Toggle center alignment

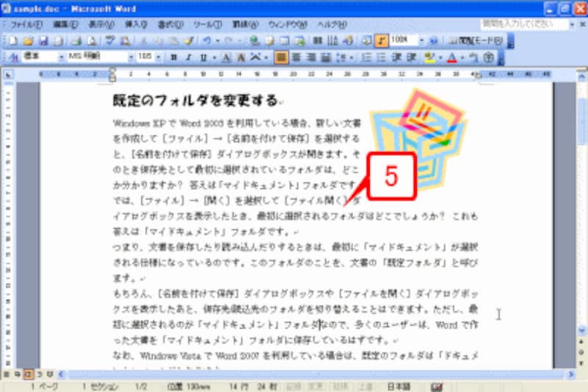pyautogui.click(x=296, y=57)
